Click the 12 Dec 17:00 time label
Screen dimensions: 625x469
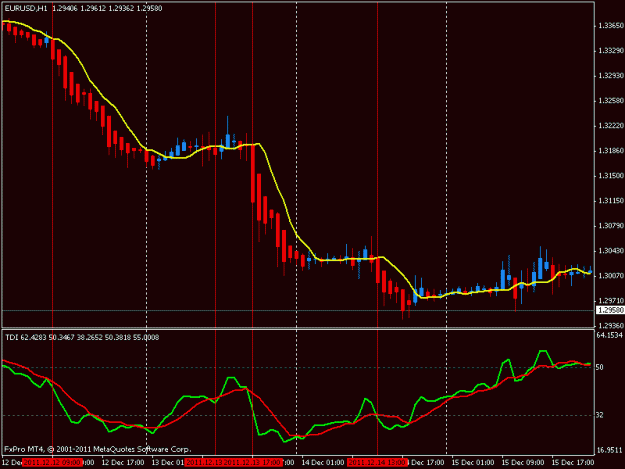point(123,463)
